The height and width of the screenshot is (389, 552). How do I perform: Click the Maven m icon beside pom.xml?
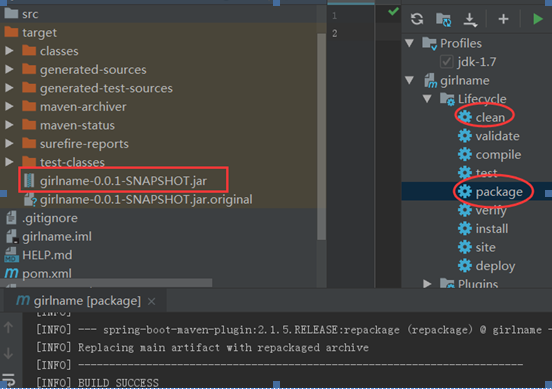click(x=11, y=273)
